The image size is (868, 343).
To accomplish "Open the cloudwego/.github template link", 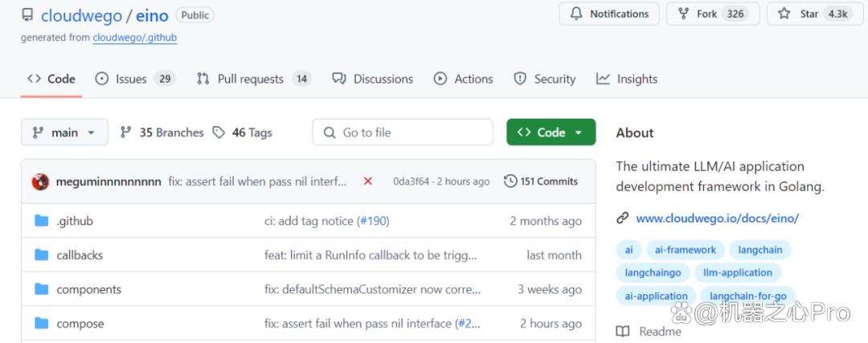I will coord(134,38).
